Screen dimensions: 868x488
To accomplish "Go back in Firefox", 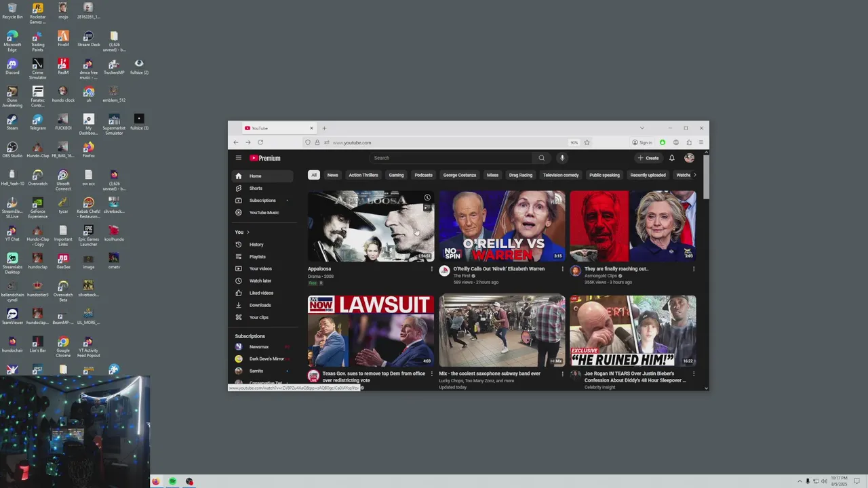I will pyautogui.click(x=235, y=142).
